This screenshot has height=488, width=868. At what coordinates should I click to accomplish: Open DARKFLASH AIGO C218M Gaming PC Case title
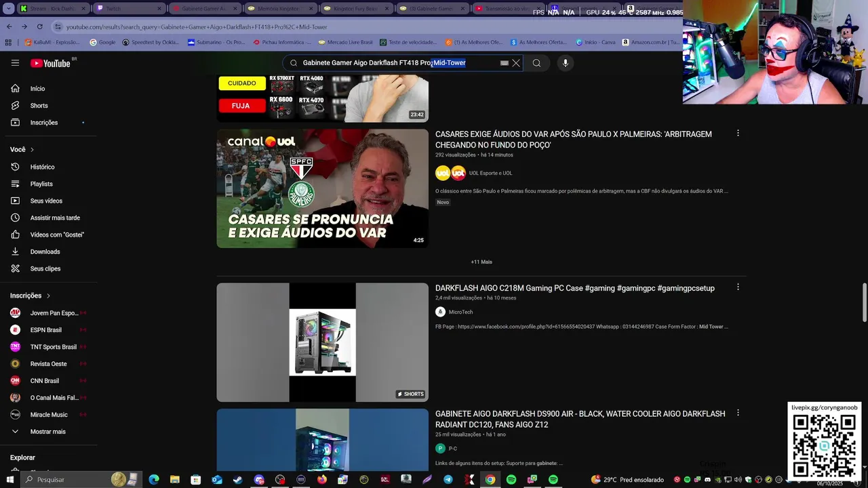point(575,288)
